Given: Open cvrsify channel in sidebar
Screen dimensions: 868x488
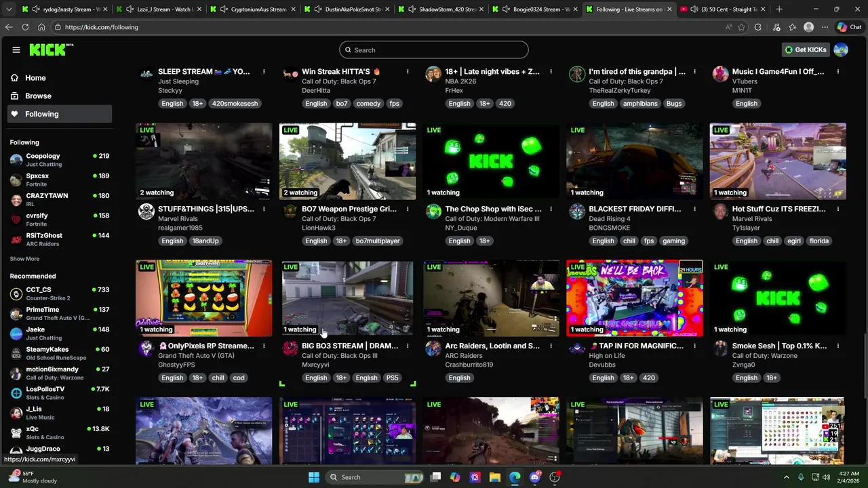Looking at the screenshot, I should coord(60,220).
